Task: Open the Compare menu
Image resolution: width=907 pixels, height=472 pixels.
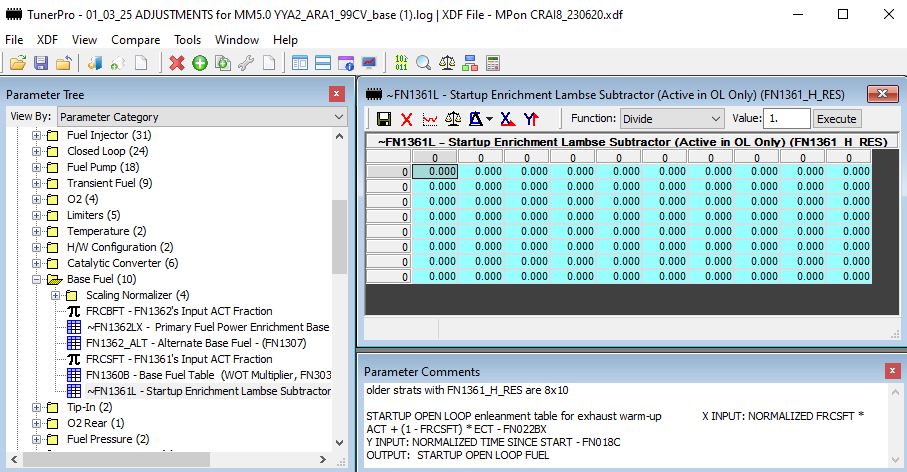Action: pos(135,40)
